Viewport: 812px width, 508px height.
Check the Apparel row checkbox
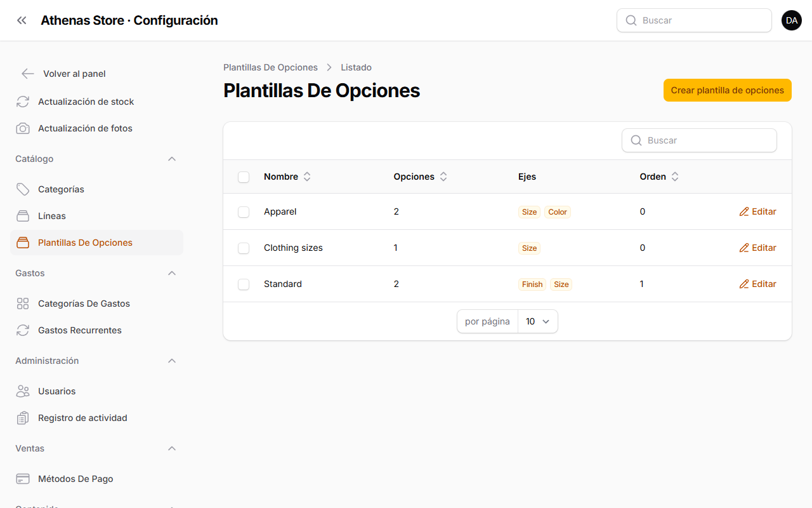click(244, 212)
